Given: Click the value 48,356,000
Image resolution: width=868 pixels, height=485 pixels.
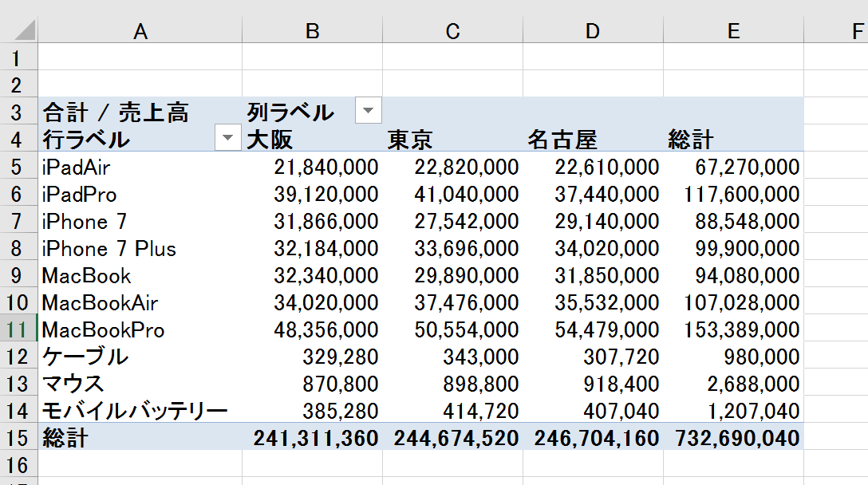Looking at the screenshot, I should pyautogui.click(x=326, y=330).
